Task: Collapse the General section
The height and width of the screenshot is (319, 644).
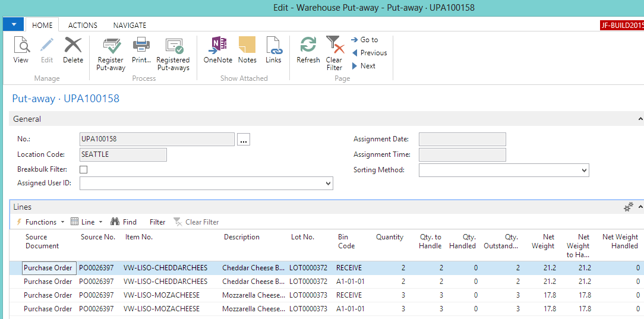Action: 640,119
